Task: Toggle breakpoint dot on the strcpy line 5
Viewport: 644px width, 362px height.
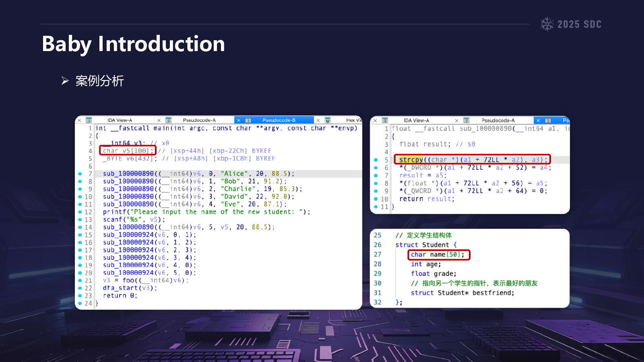Action: 376,160
